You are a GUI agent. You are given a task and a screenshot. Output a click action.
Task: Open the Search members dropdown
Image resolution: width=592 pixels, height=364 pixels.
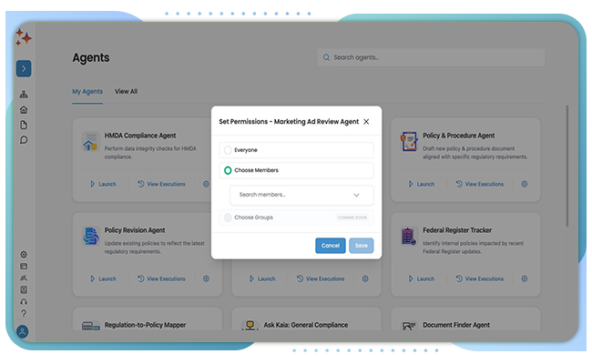301,195
